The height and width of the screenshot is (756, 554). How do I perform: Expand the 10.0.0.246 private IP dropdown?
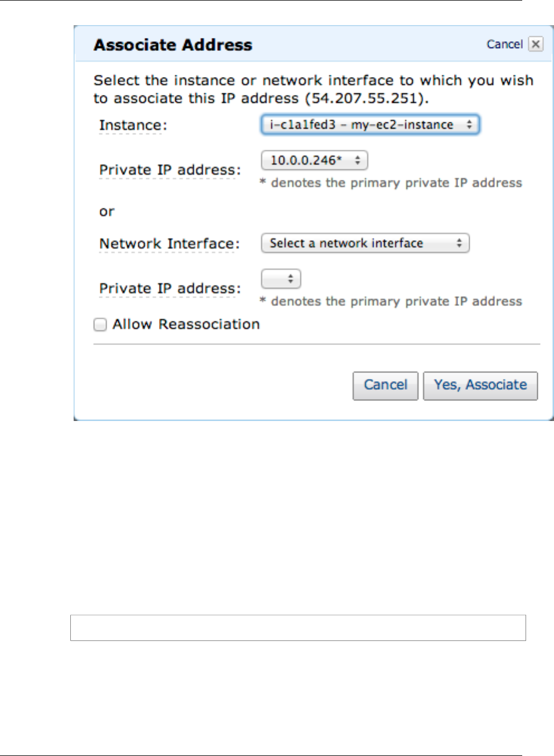point(314,161)
